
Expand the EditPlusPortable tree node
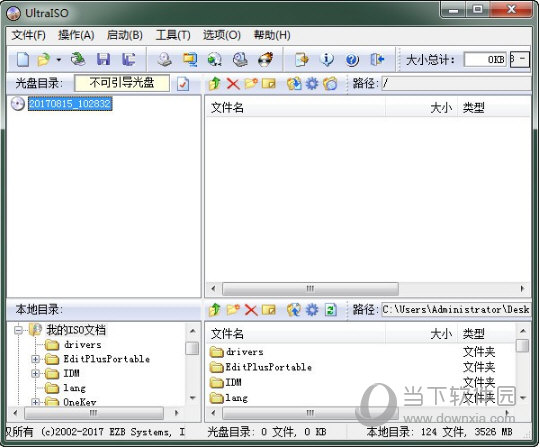(x=35, y=359)
